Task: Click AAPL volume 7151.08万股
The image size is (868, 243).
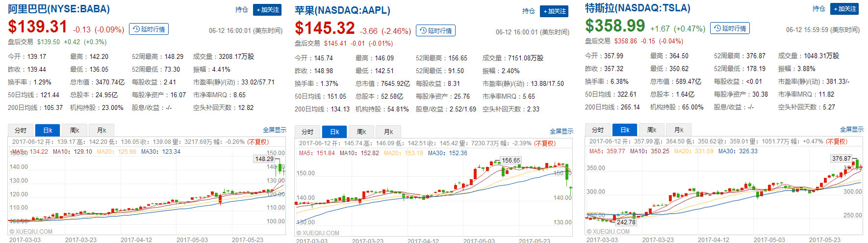Action: tap(526, 58)
